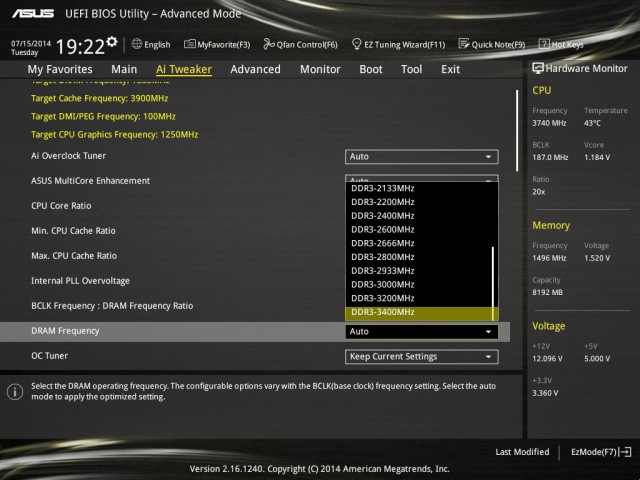Click the +12V 12.096 V reading
640x480 pixels.
547,359
